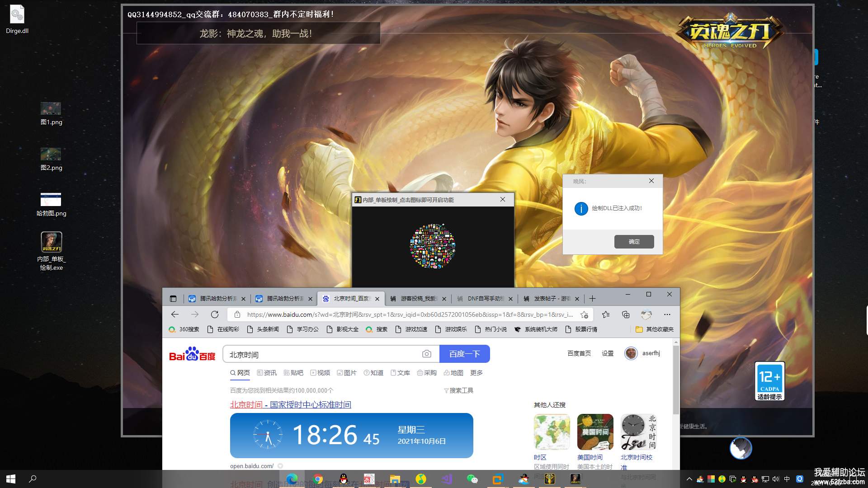
Task: Open the 游戏娱乐 bookmark folder
Action: [451, 329]
